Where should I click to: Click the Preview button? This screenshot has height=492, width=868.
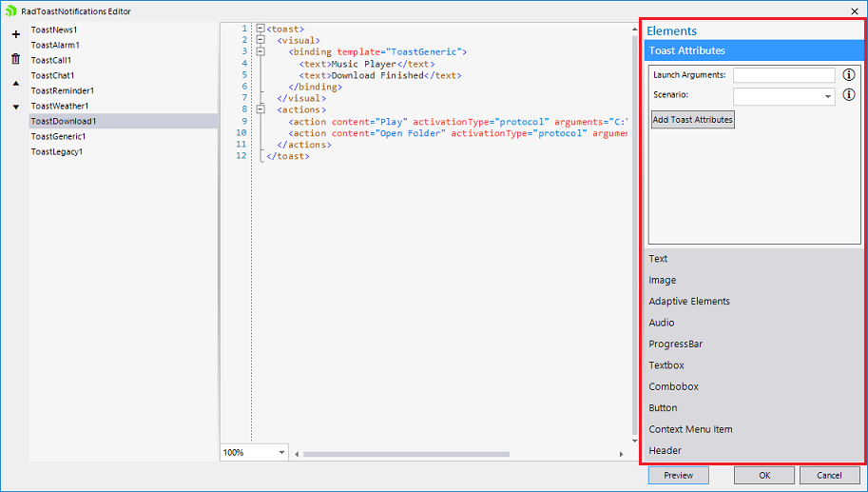tap(678, 476)
